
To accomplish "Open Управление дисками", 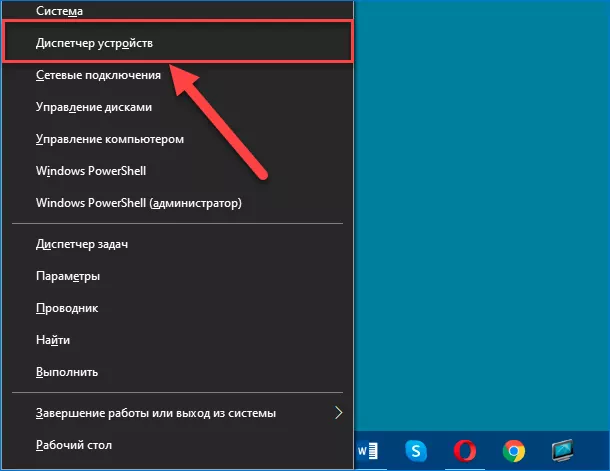I will pyautogui.click(x=94, y=107).
